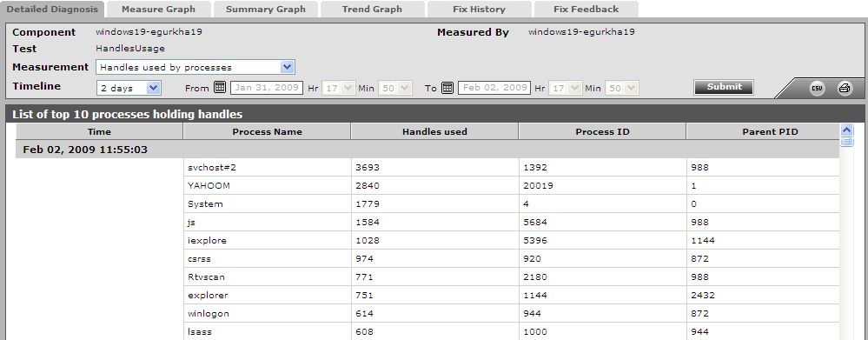
Task: Select the winlogon process name cell
Action: [x=268, y=313]
